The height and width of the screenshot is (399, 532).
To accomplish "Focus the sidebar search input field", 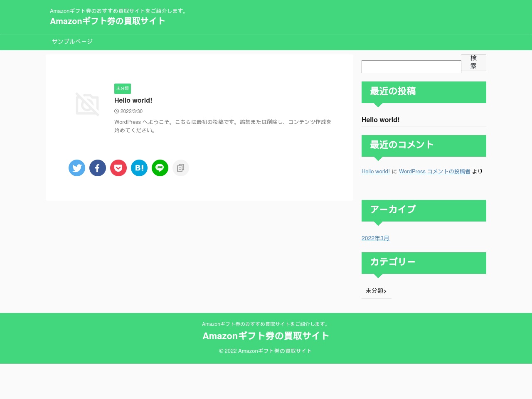I will coord(411,66).
